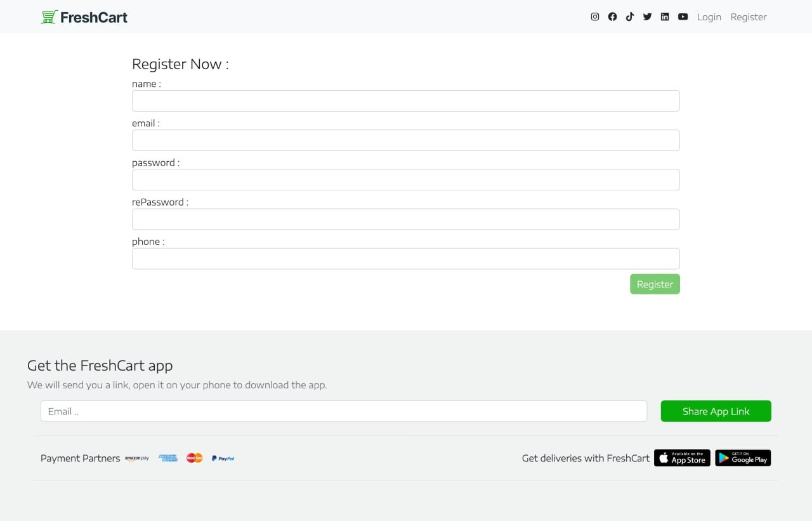Open the Google Play download badge
Screen dimensions: 812x521
point(743,458)
